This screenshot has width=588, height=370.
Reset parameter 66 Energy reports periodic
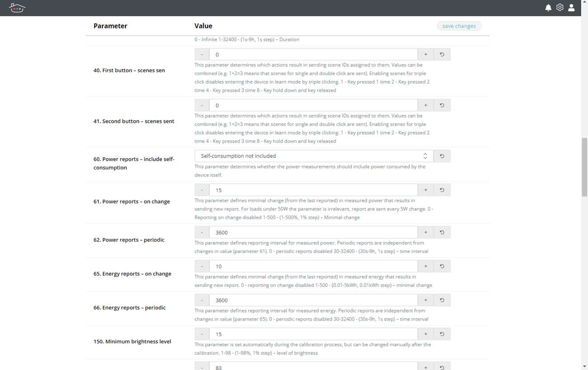(x=442, y=300)
